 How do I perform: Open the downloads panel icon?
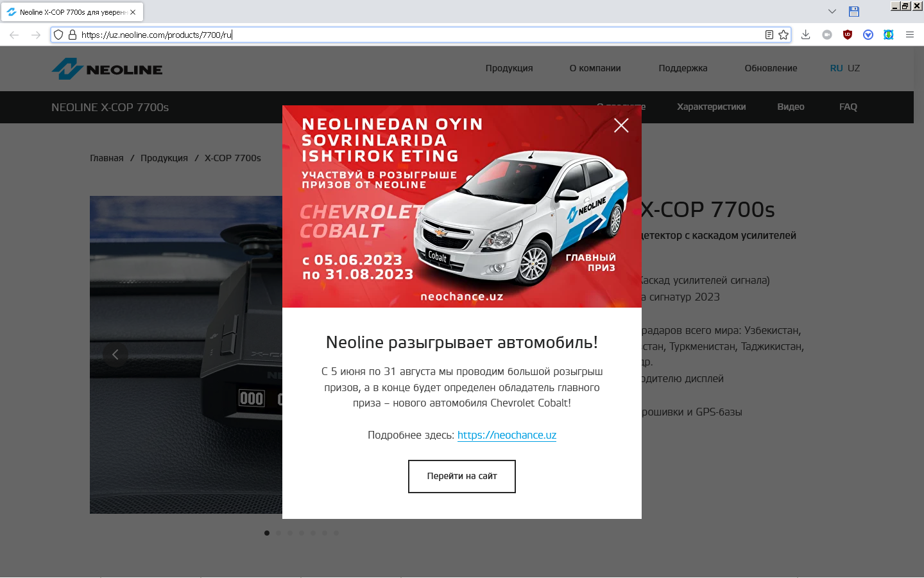click(x=806, y=35)
